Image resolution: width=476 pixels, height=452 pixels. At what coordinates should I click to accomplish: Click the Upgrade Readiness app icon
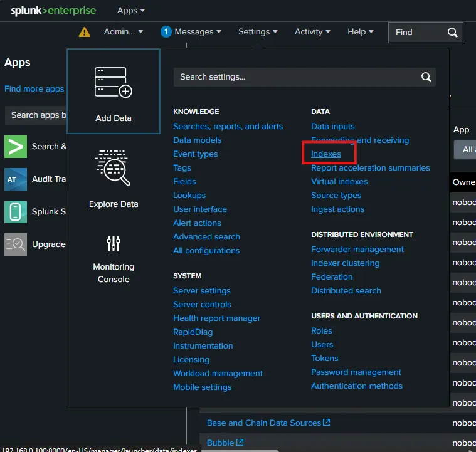[x=16, y=244]
